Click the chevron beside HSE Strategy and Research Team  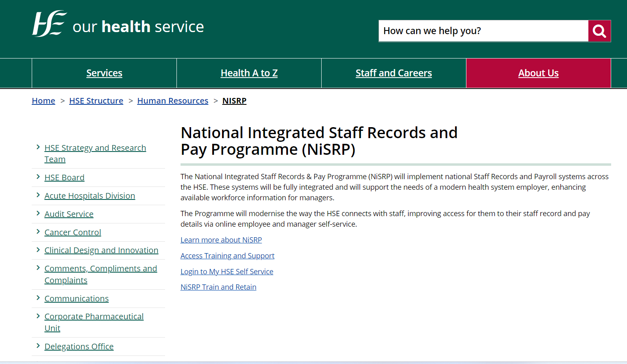[38, 147]
